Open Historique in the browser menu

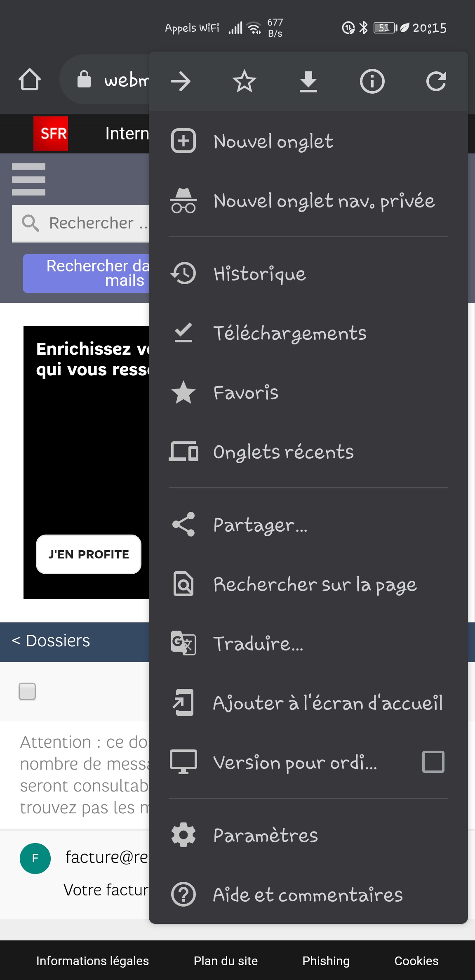point(260,273)
